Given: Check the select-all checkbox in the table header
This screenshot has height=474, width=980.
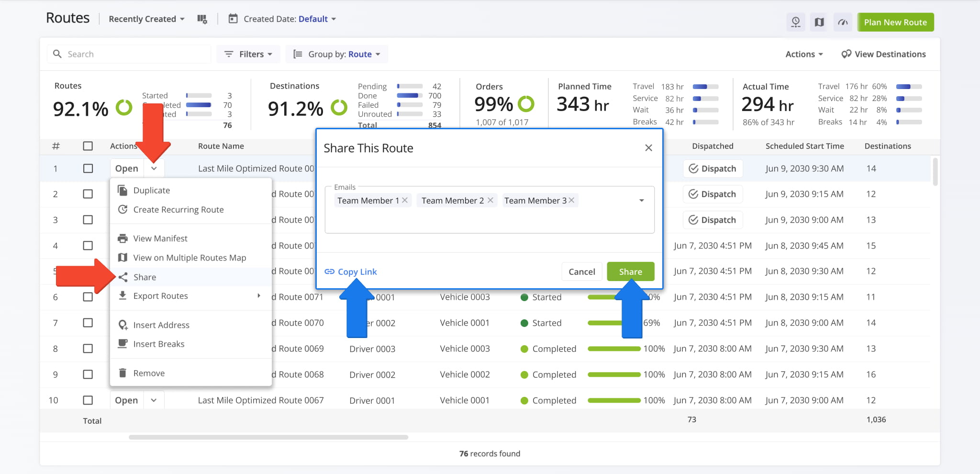Looking at the screenshot, I should point(88,146).
